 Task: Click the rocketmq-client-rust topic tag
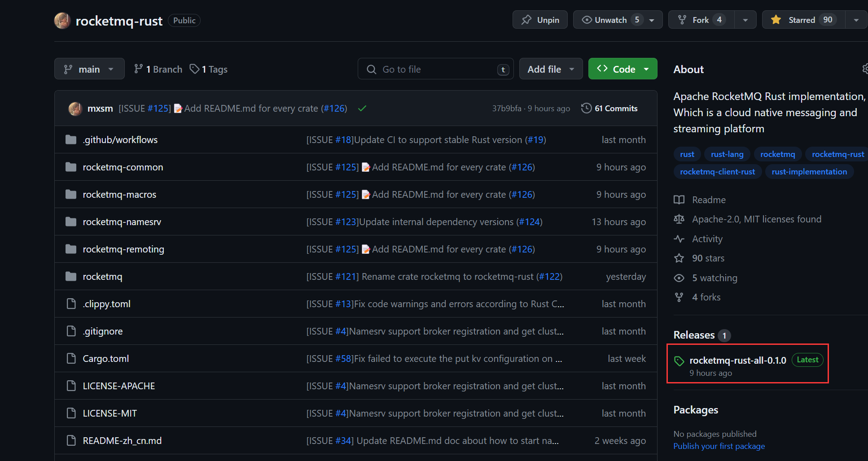[x=717, y=172]
